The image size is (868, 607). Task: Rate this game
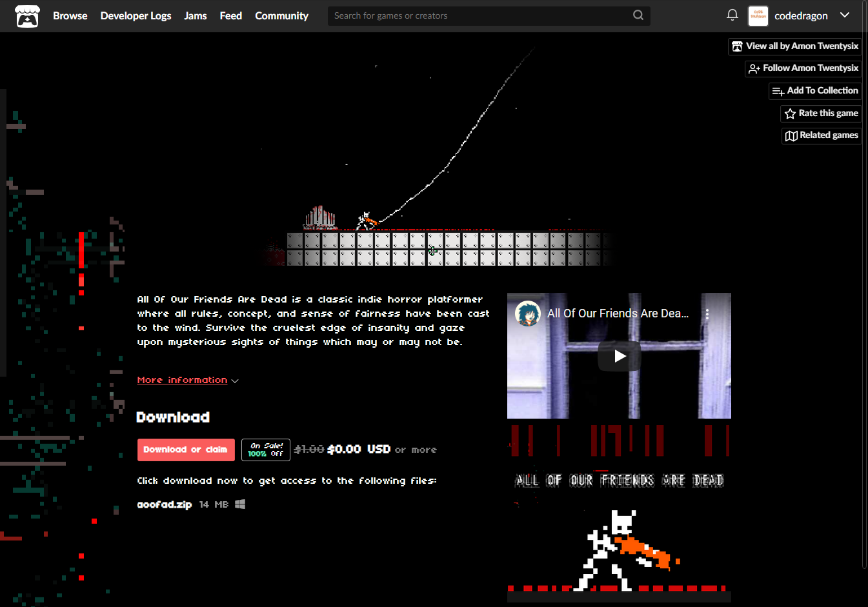[821, 114]
